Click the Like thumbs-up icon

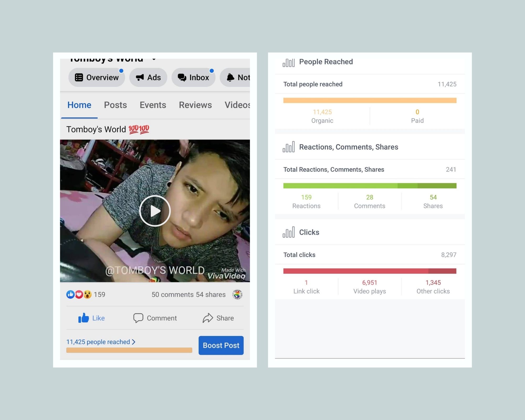(83, 318)
